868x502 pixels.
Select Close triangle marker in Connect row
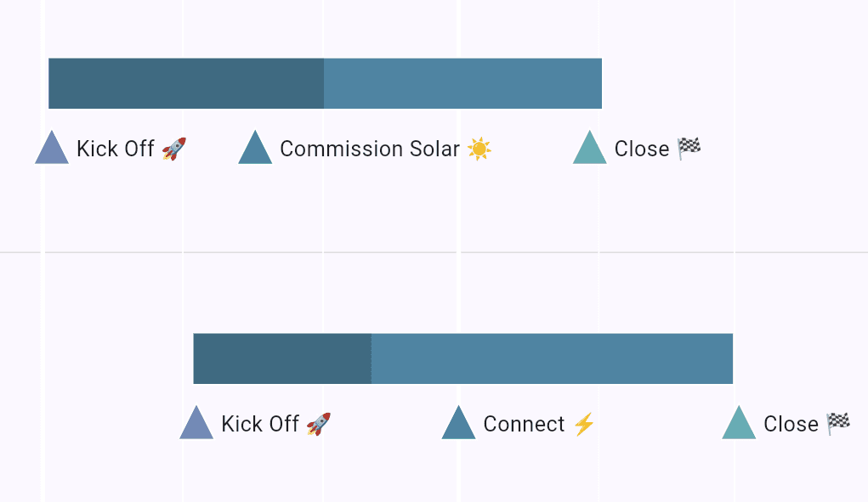pyautogui.click(x=739, y=426)
